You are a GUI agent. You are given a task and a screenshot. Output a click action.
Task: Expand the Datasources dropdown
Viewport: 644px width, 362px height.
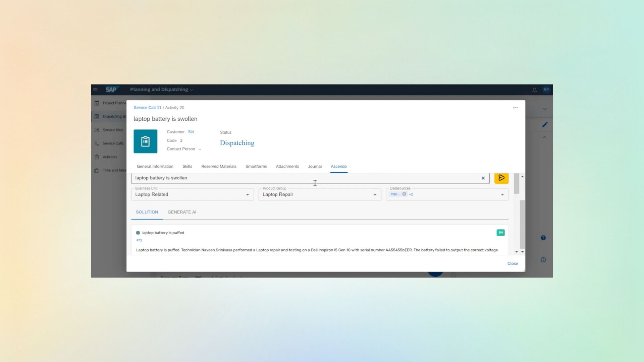point(502,195)
